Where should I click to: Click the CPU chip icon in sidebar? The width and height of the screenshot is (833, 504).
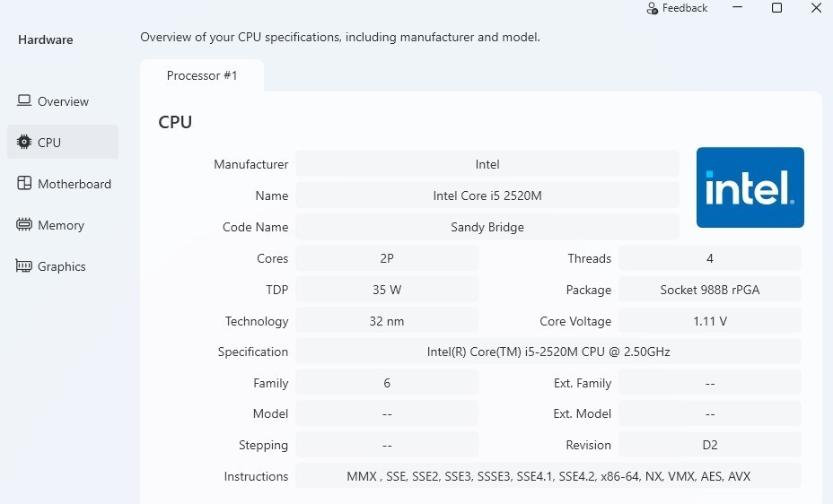click(x=24, y=142)
